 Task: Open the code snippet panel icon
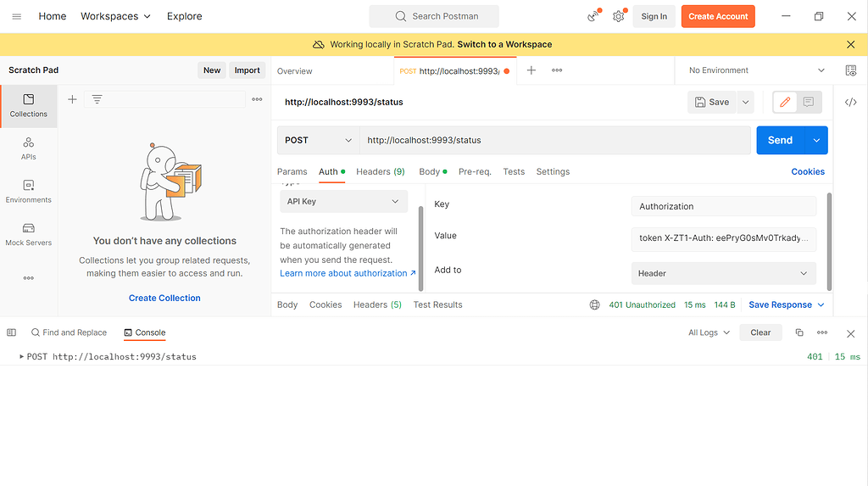[x=850, y=102]
